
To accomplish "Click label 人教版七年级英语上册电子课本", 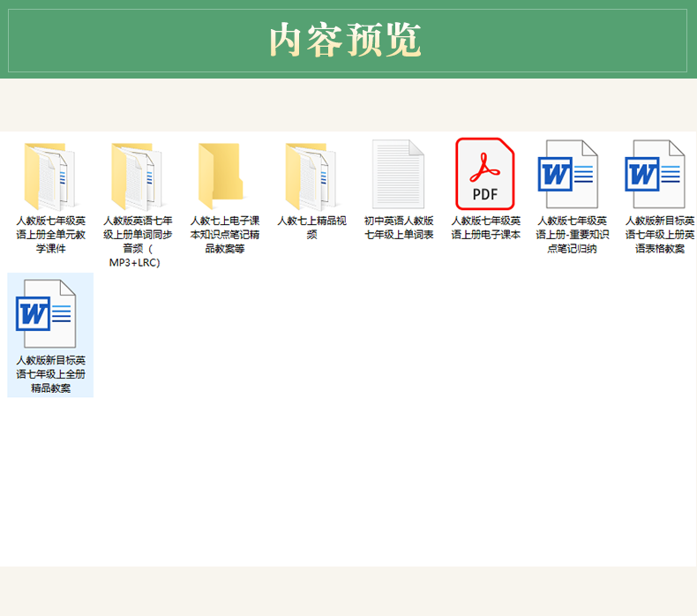I will [485, 228].
